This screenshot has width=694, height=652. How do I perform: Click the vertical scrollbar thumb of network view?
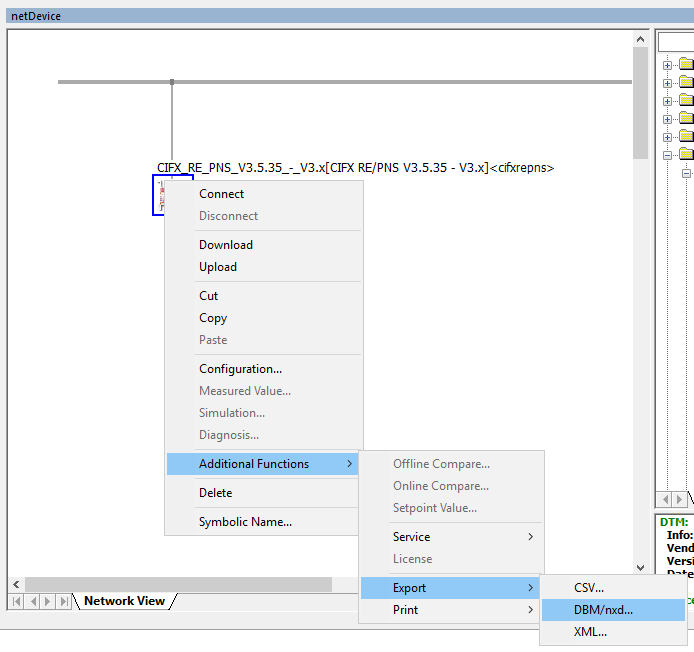click(641, 100)
